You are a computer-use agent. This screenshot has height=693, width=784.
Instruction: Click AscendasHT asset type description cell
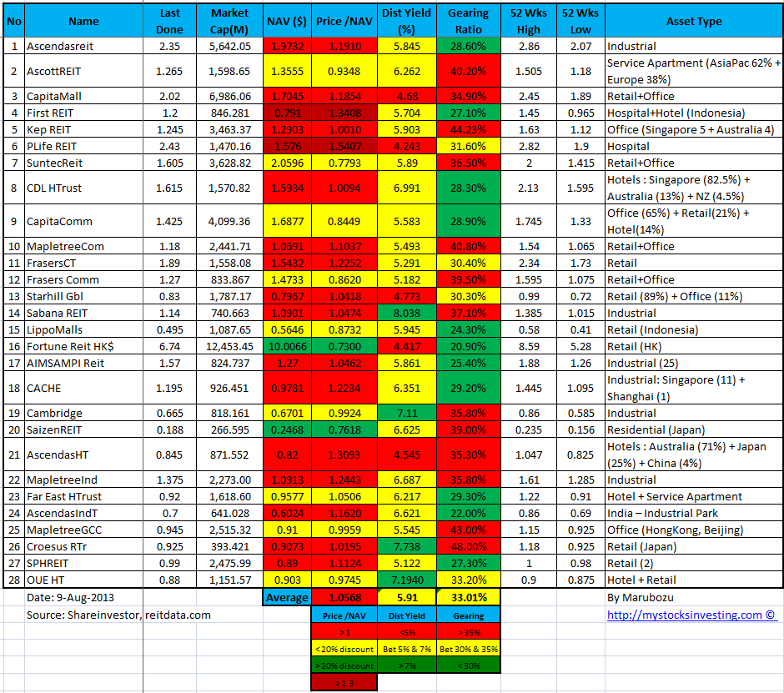coord(693,454)
